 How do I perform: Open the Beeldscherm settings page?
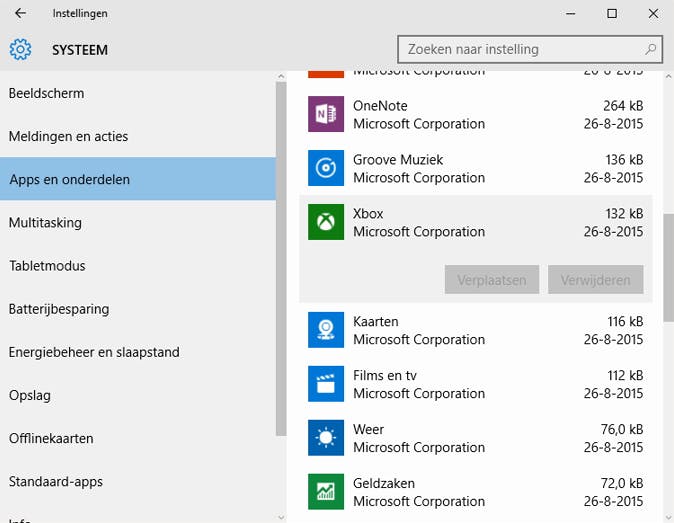pyautogui.click(x=46, y=93)
